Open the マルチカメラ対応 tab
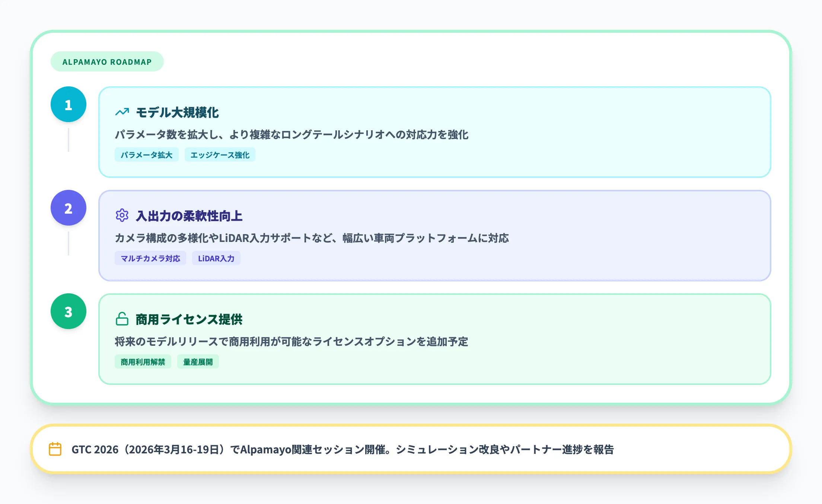Viewport: 822px width, 504px height. [150, 258]
